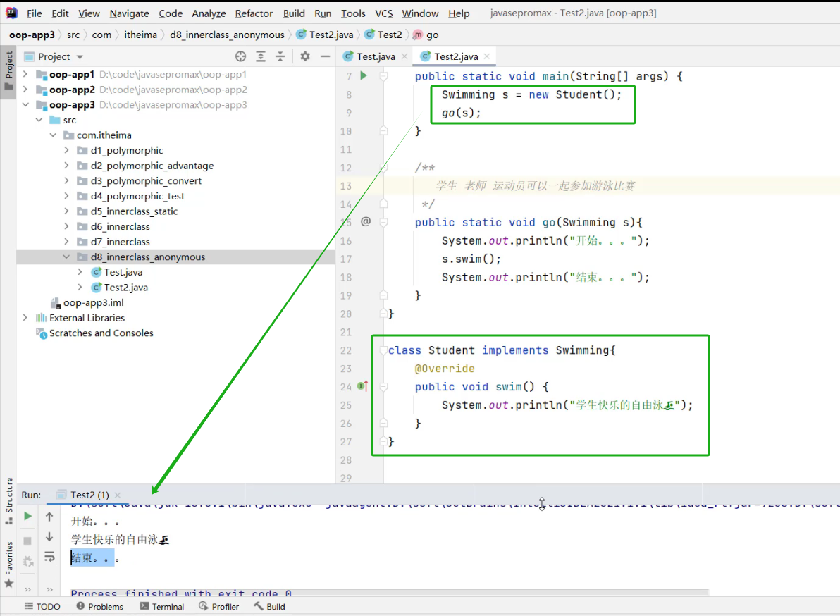840x616 pixels.
Task: Select Scratches and Consoles node
Action: point(101,333)
